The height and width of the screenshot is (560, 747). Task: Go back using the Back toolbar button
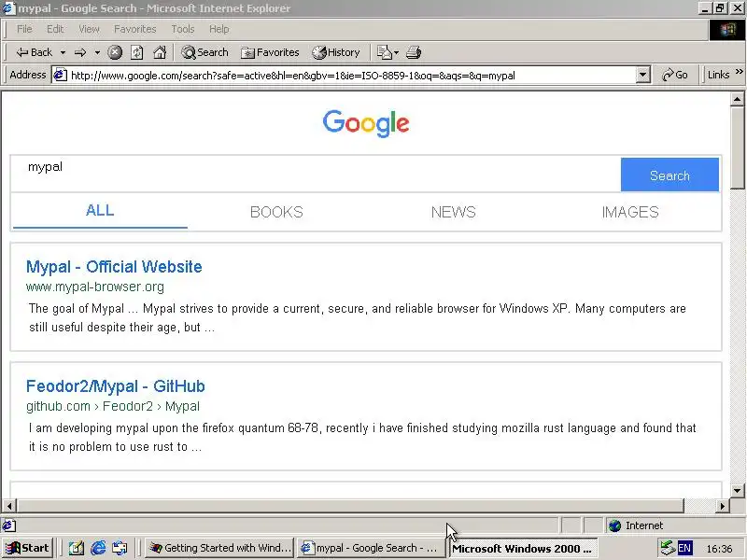coord(34,52)
